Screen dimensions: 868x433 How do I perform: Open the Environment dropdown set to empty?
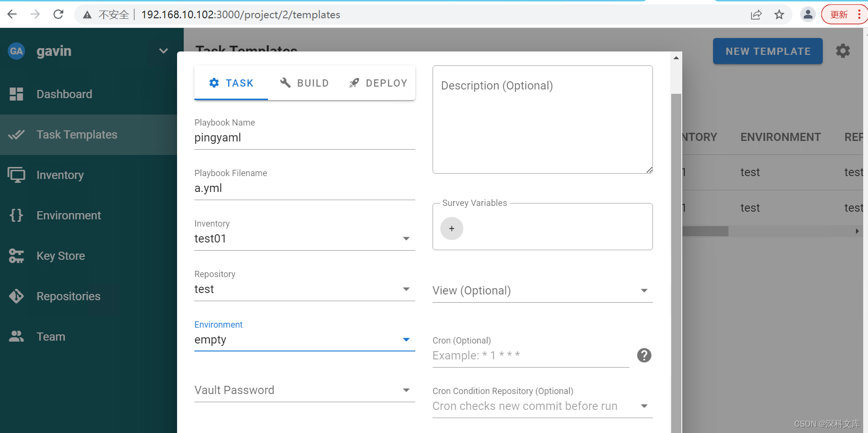coord(305,340)
